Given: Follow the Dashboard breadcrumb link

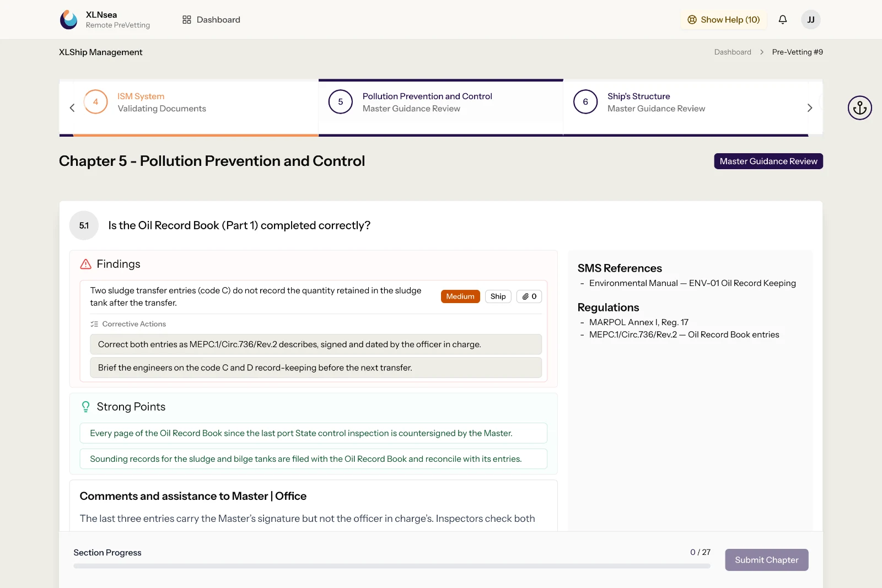Looking at the screenshot, I should (733, 52).
